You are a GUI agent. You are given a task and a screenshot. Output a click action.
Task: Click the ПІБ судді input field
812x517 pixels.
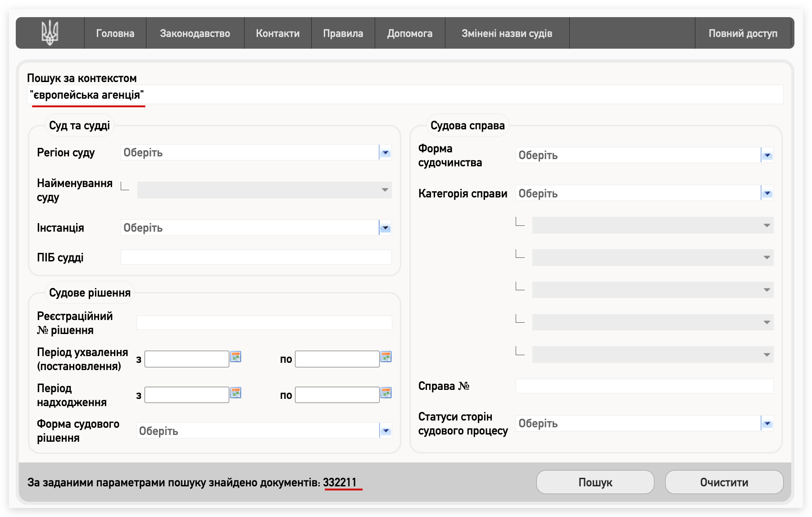[x=256, y=257]
